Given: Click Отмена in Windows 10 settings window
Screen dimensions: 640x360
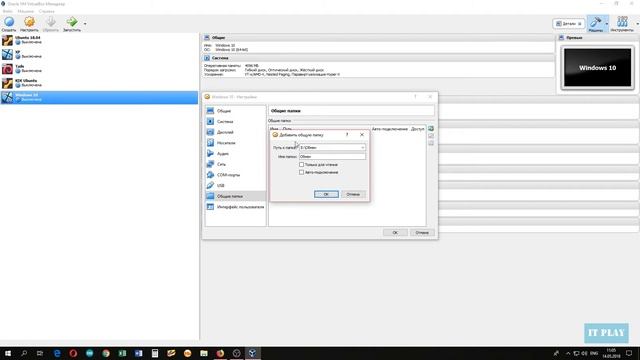Looking at the screenshot, I should [x=422, y=232].
